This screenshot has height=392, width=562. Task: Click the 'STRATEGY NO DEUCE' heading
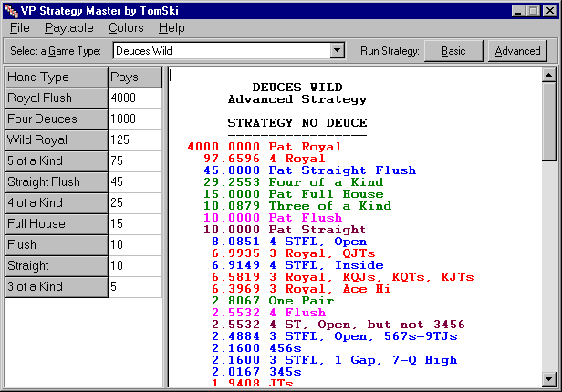click(297, 123)
